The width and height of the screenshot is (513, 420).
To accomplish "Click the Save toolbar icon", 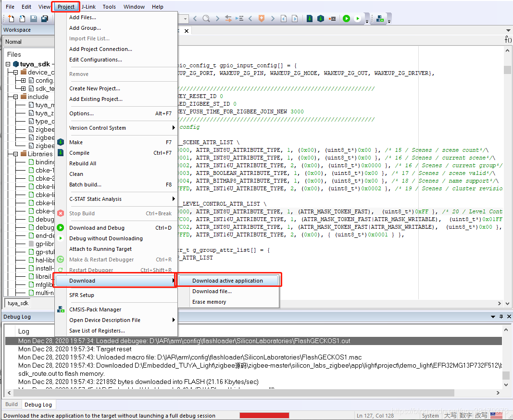I will point(33,19).
